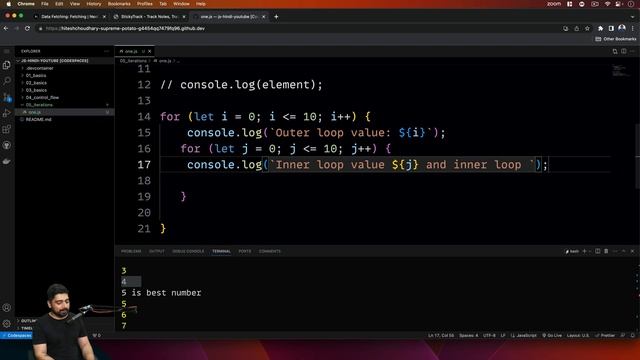Kill terminal with trash icon
This screenshot has width=640, height=360.
tap(606, 251)
